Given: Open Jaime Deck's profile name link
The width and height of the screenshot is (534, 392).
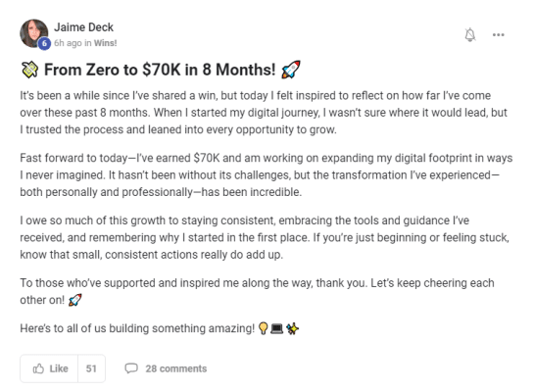Looking at the screenshot, I should click(83, 27).
